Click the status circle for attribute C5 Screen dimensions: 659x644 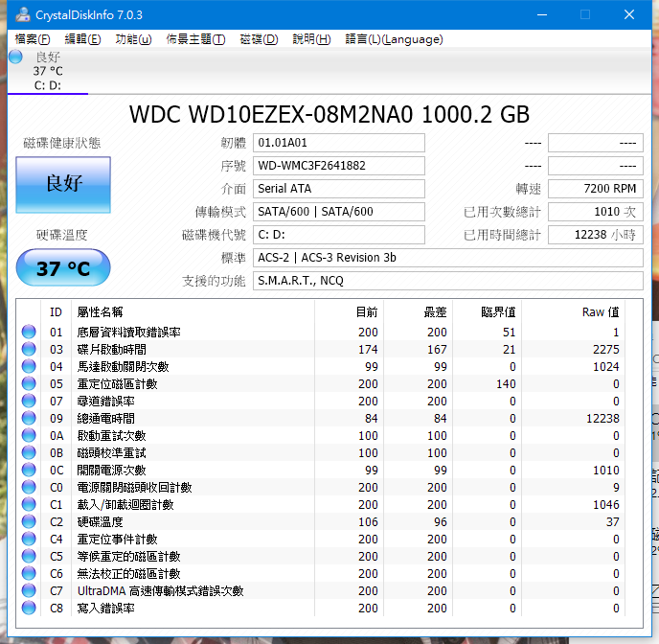[29, 556]
